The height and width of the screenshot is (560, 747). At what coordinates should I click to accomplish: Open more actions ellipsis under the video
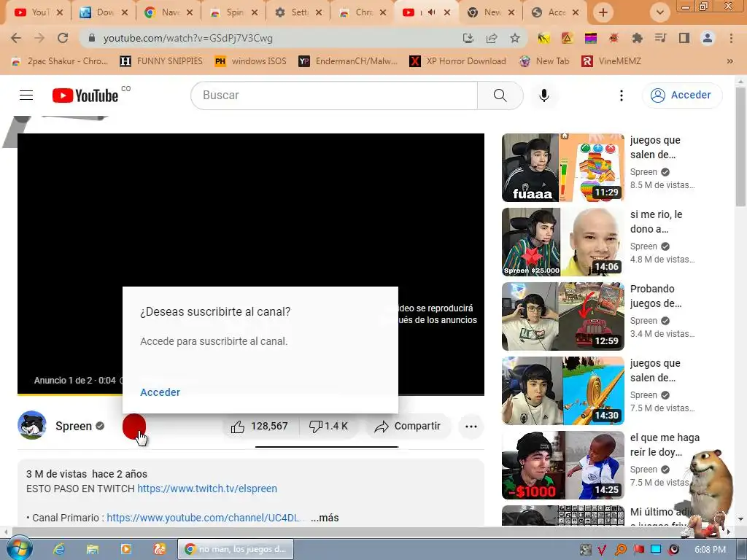(471, 426)
